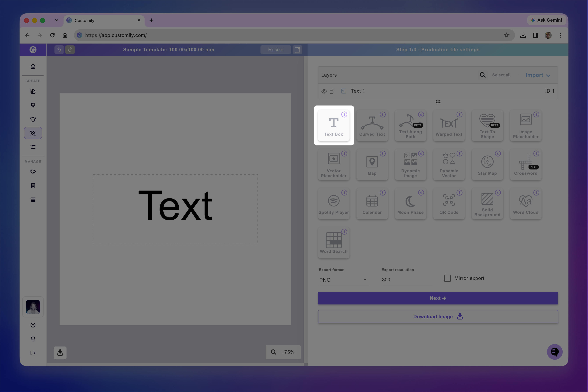Open the tab search chevron in browser
This screenshot has width=588, height=392.
[x=56, y=20]
